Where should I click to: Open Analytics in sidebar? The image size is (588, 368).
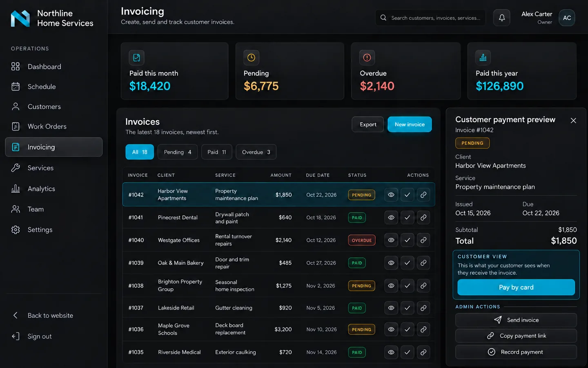[x=53, y=188]
